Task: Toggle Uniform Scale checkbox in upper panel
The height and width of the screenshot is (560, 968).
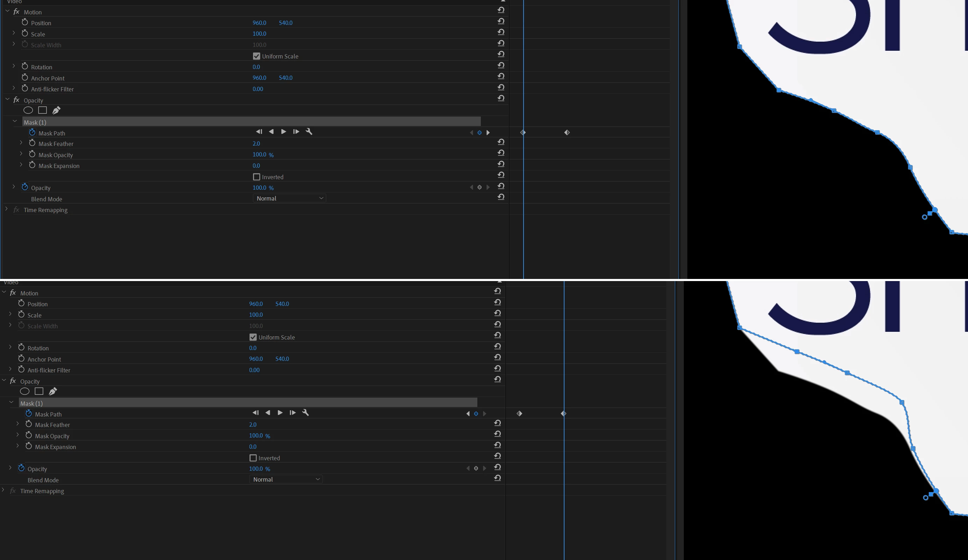Action: coord(257,56)
